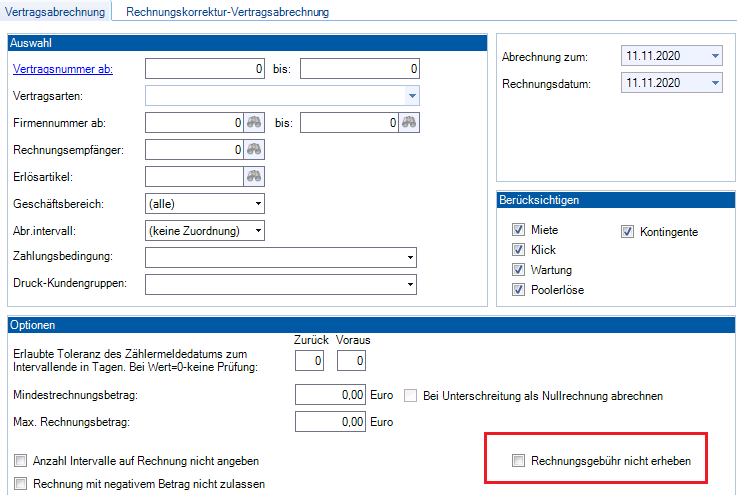This screenshot has width=737, height=495.
Task: Open the Rechnungsdatum date dropdown
Action: 715,83
